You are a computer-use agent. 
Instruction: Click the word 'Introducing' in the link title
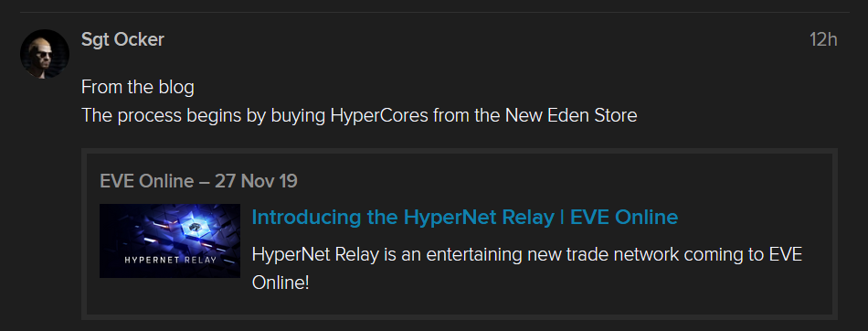(306, 217)
